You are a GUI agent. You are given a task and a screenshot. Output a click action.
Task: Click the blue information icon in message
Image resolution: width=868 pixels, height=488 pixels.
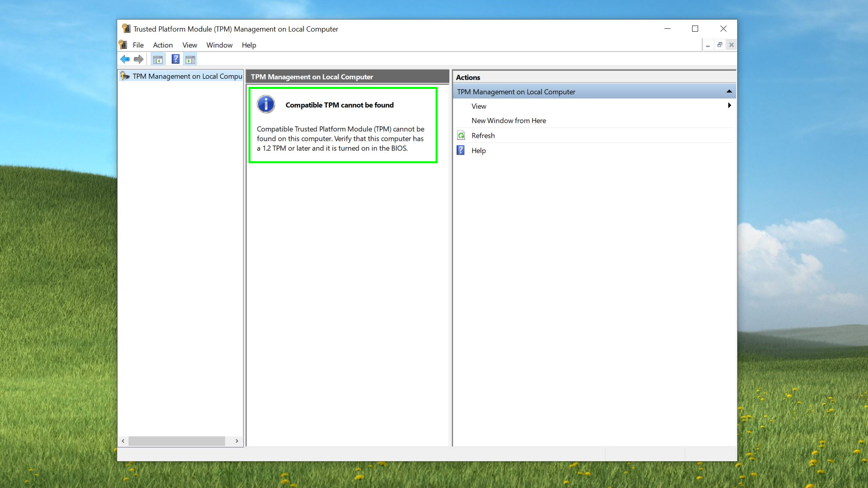pyautogui.click(x=266, y=104)
